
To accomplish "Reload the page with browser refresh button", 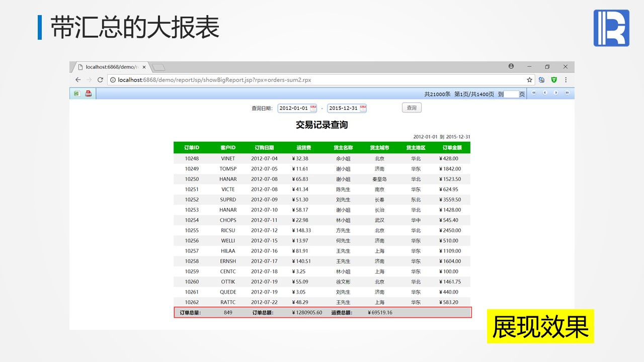I will [100, 80].
